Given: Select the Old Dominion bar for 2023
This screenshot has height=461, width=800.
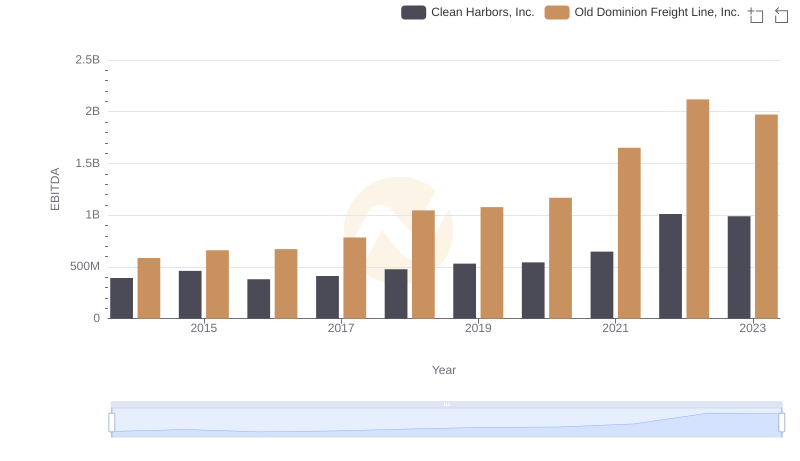Looking at the screenshot, I should 766,217.
